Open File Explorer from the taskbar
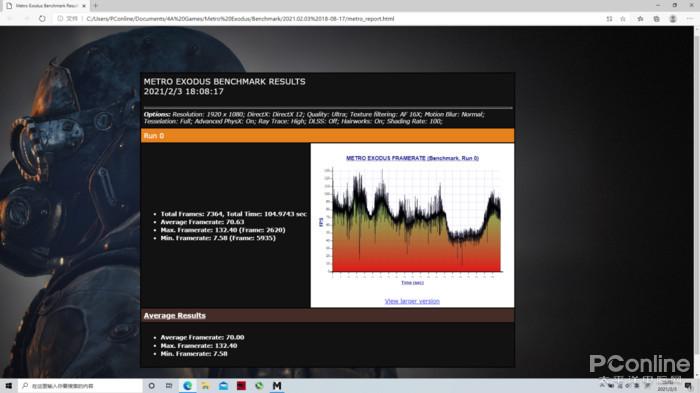The height and width of the screenshot is (393, 700). (205, 385)
